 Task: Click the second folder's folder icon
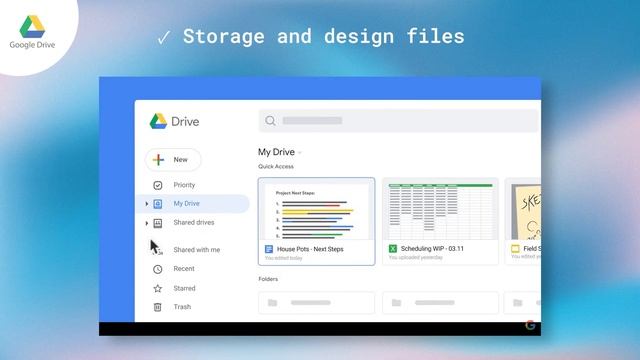(396, 303)
